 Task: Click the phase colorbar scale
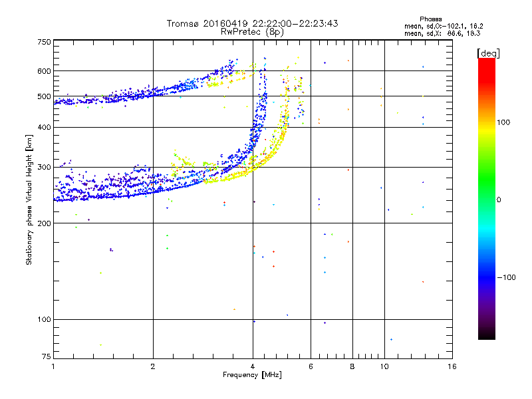487,198
